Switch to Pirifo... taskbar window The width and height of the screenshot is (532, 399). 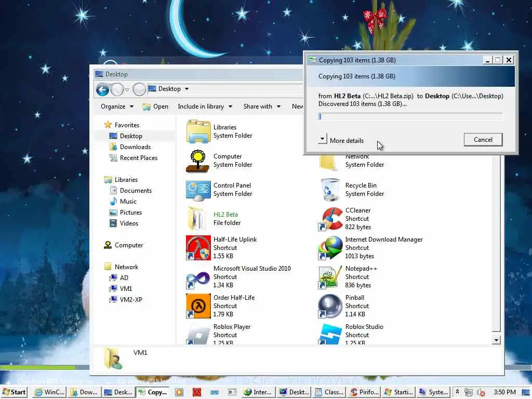click(364, 392)
